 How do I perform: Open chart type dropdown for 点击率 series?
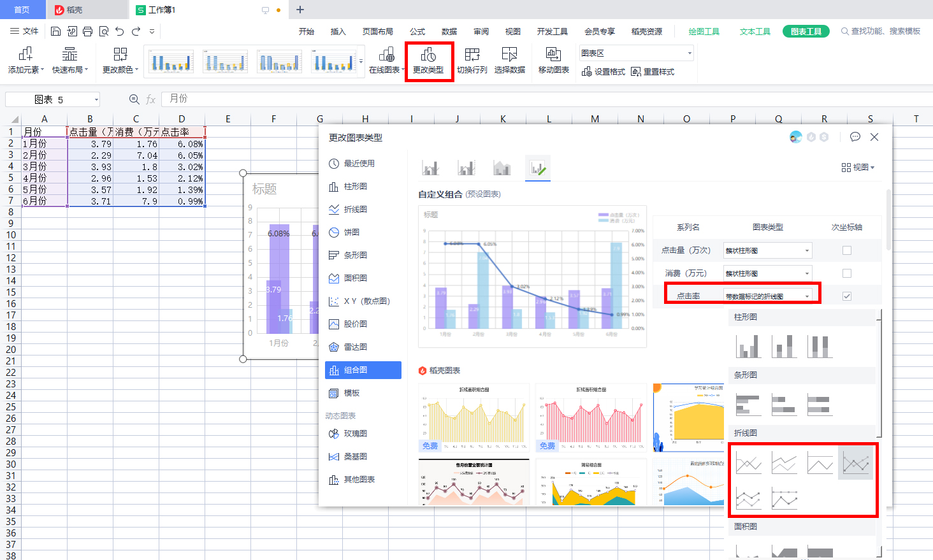807,296
